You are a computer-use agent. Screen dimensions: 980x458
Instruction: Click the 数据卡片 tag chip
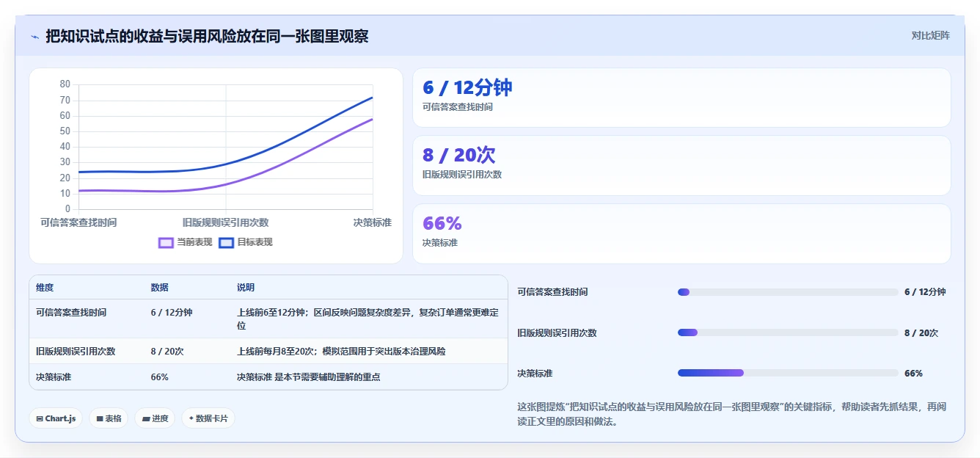click(x=208, y=418)
